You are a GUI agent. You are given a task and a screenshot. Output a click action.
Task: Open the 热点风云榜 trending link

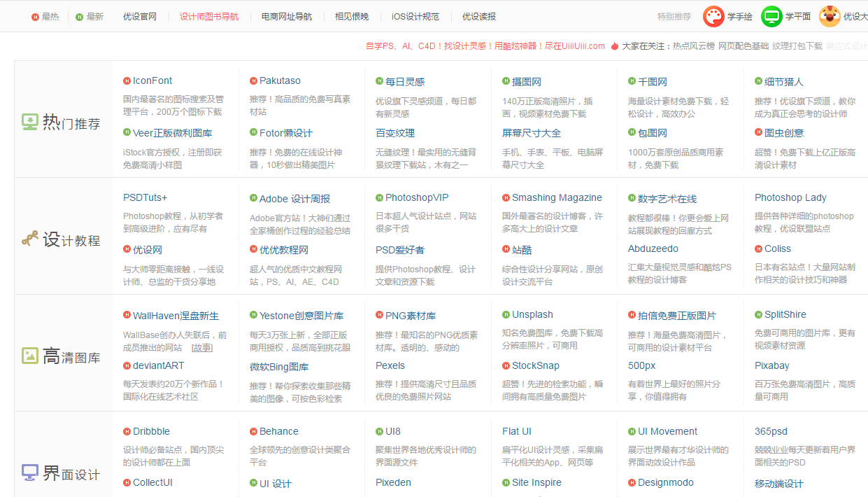pos(694,46)
